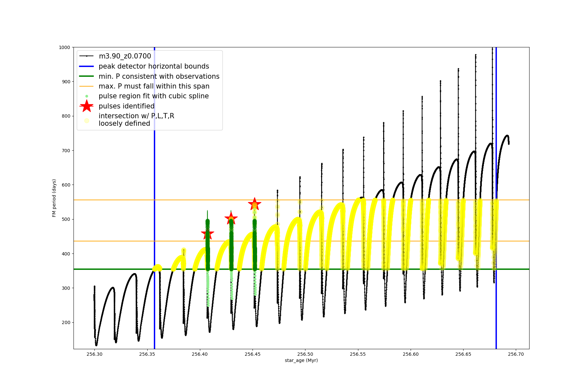Click the red star icon in the legend
The width and height of the screenshot is (588, 392).
point(87,106)
